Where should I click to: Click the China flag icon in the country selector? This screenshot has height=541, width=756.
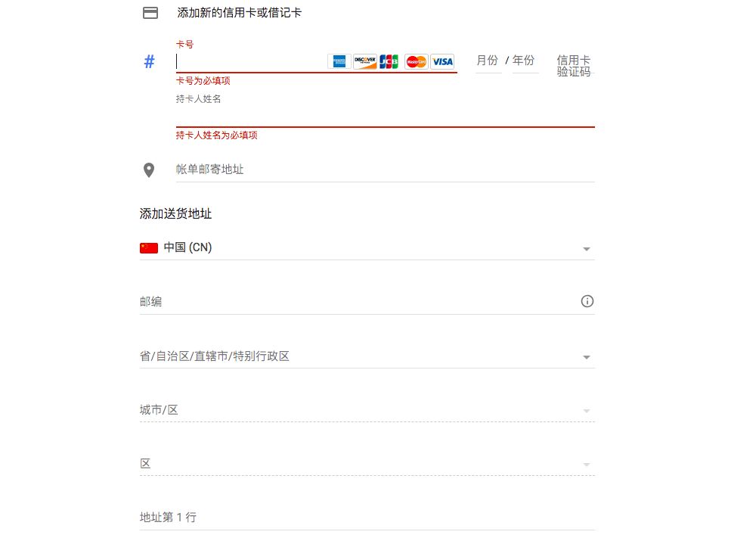[148, 247]
